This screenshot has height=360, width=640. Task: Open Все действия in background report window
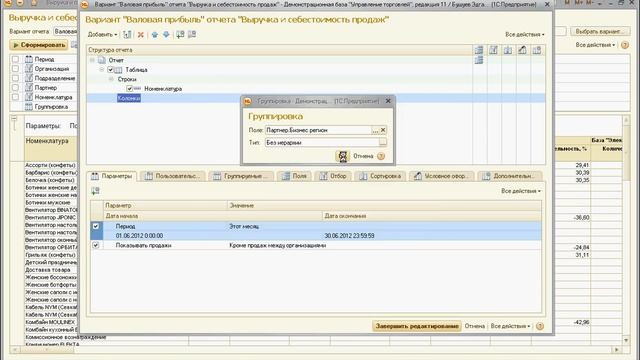pos(596,45)
